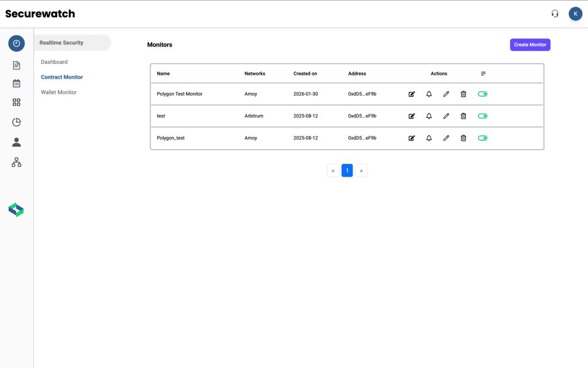
Task: Disable the Polygon_test monitor toggle
Action: 482,138
